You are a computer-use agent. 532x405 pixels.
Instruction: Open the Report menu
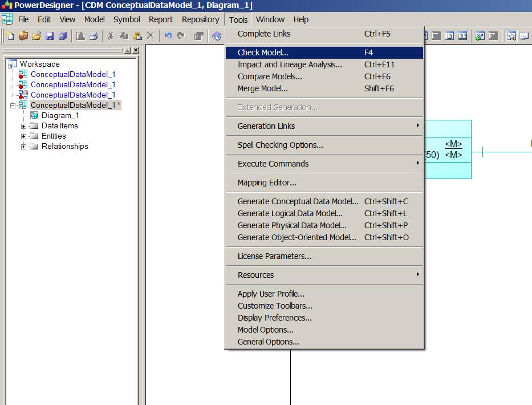tap(161, 19)
